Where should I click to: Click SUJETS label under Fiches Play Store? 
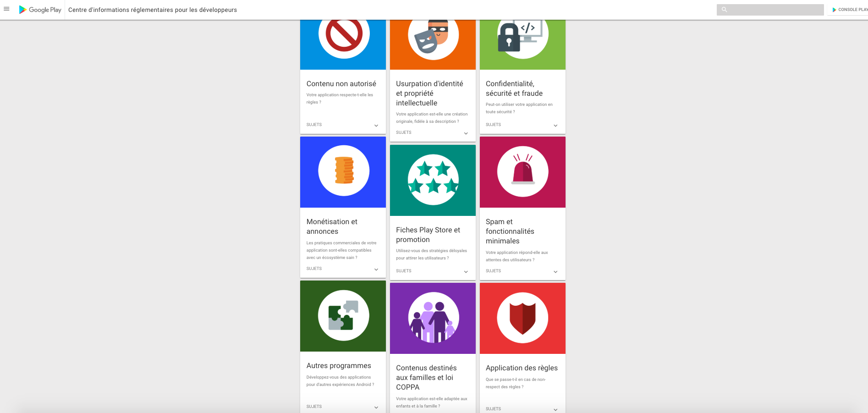[404, 271]
